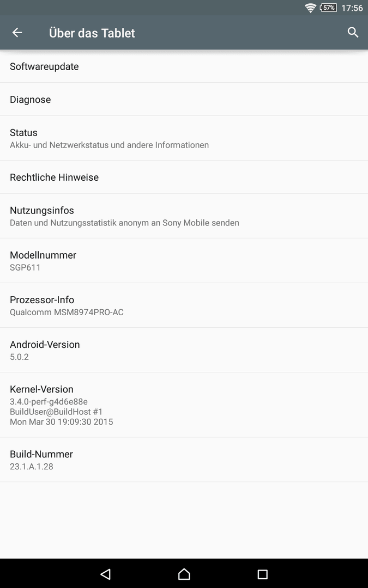Go to home screen via Home button

point(184,574)
